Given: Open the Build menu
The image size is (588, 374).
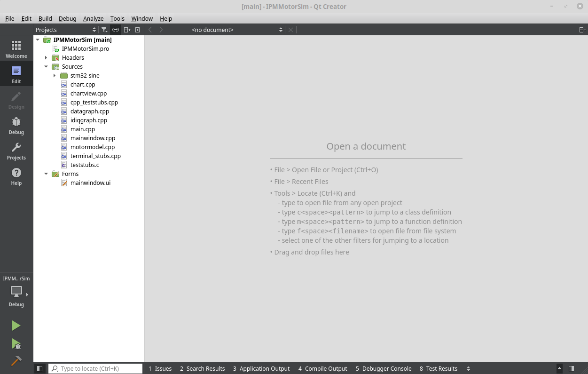Looking at the screenshot, I should point(45,18).
